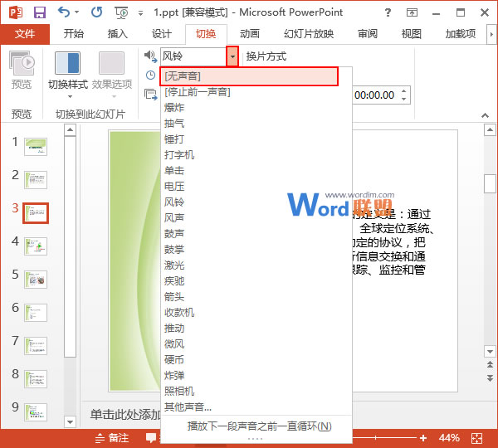Click the sound combo box showing 风铃
The image size is (498, 448).
click(x=193, y=56)
